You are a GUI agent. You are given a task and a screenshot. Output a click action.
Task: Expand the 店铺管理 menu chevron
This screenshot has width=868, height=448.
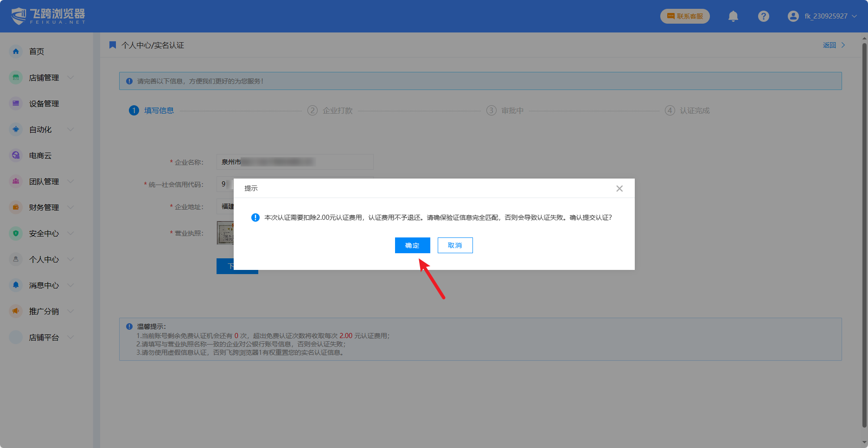tap(70, 77)
